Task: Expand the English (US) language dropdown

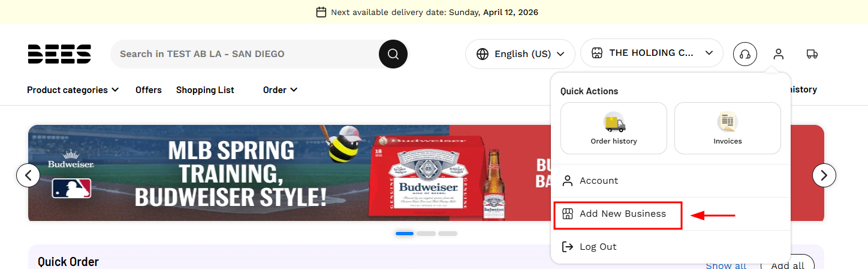Action: coord(520,54)
